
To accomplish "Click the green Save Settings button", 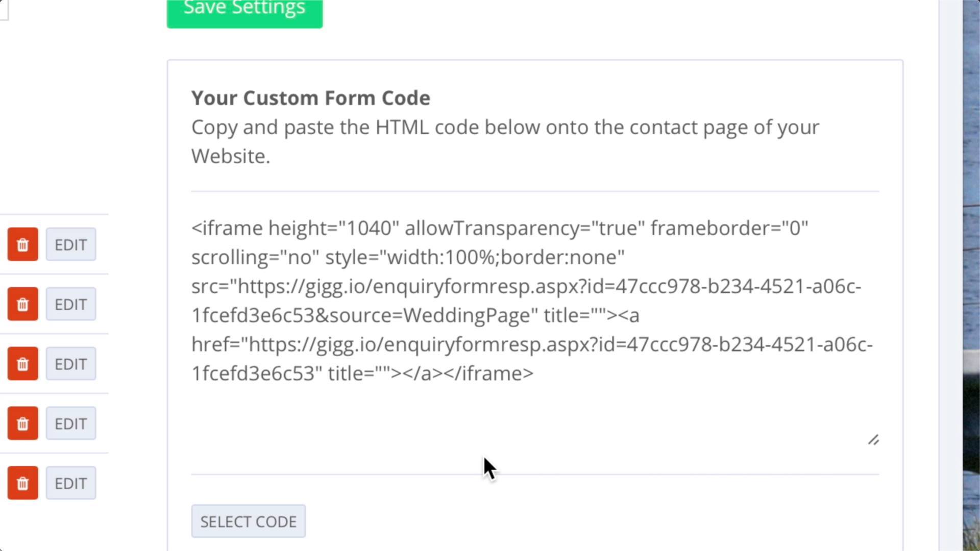I will tap(244, 10).
